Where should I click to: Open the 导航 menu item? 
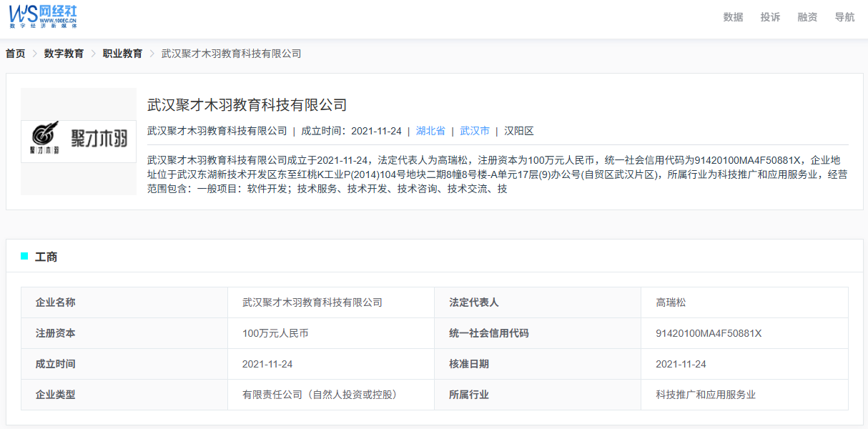click(x=844, y=17)
